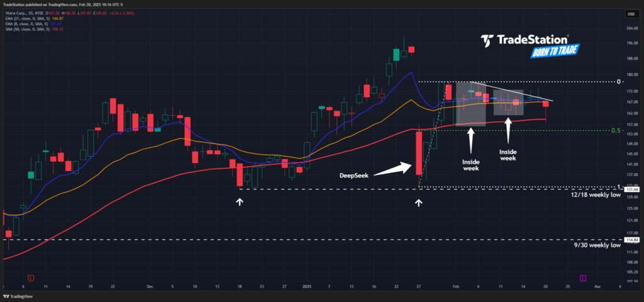Click 180.00 on the price axis
Viewport: 644px width, 302px height.
pos(631,75)
